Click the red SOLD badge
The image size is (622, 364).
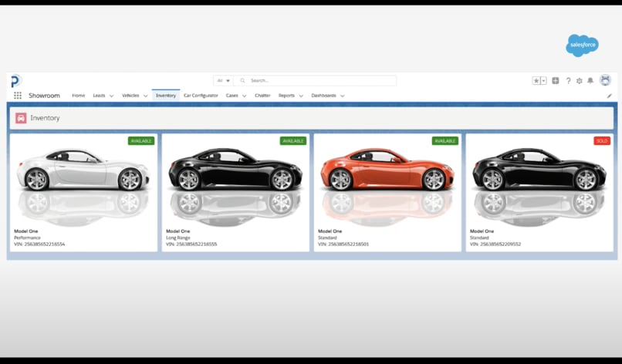click(x=602, y=141)
